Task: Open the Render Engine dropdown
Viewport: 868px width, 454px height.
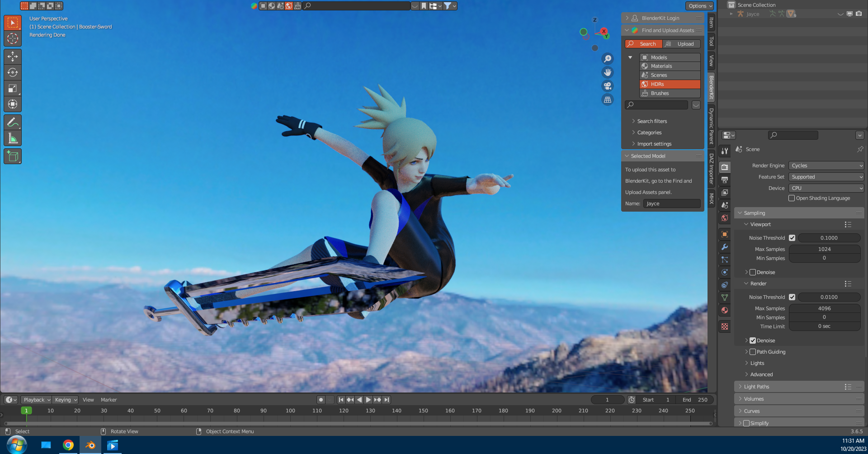Action: tap(826, 166)
